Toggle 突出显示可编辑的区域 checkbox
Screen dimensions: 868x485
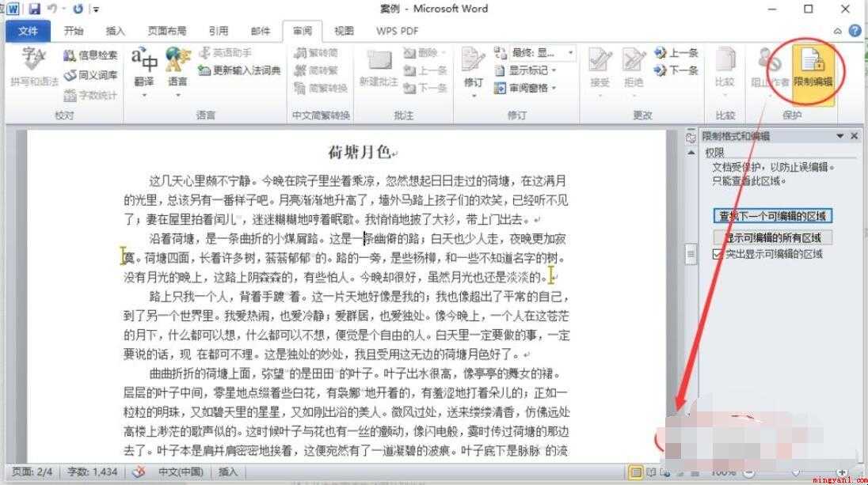pyautogui.click(x=718, y=255)
